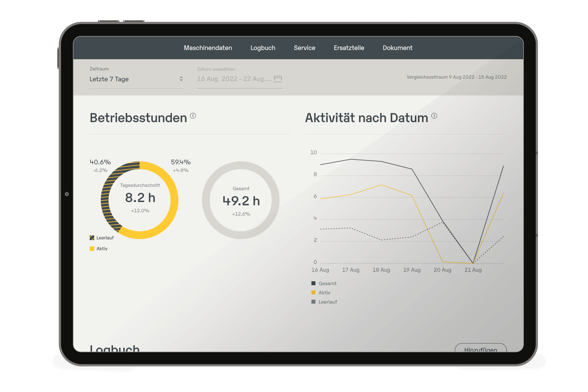Click the +12.0% change under Tagesdurchschnitt

[x=140, y=211]
